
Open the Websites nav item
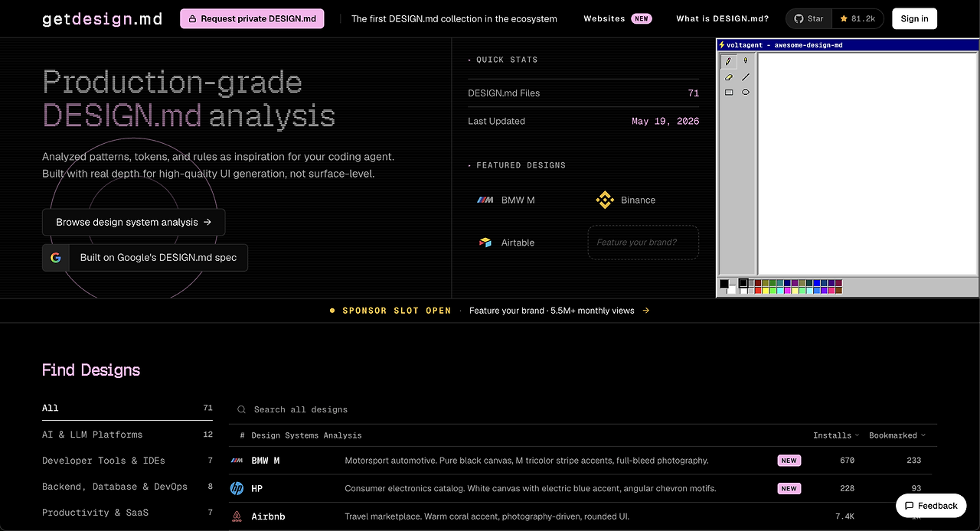point(617,19)
